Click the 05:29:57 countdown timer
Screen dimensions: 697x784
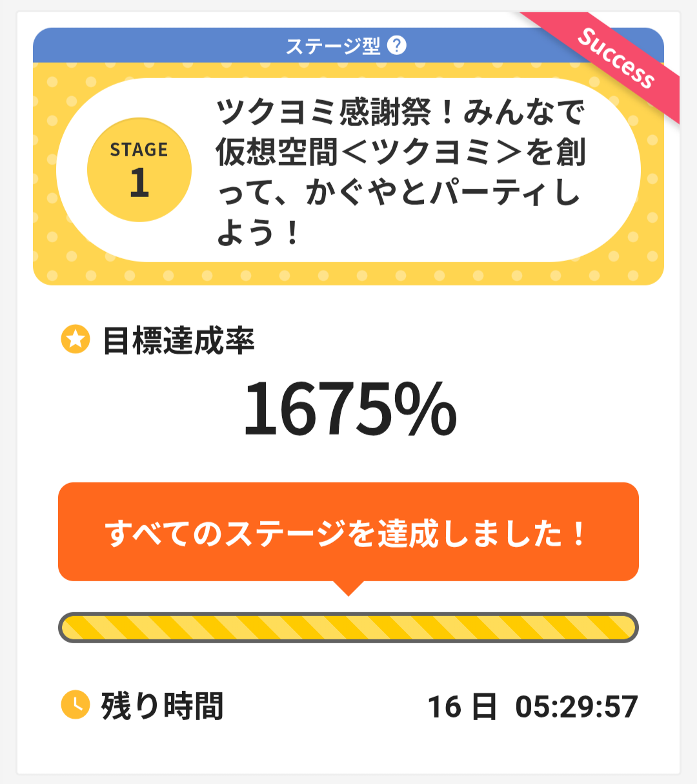point(576,707)
